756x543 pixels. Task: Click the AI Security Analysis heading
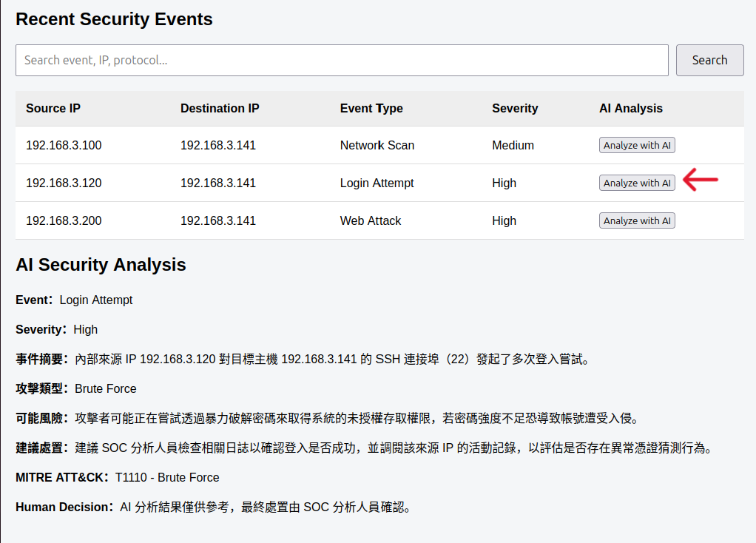101,265
